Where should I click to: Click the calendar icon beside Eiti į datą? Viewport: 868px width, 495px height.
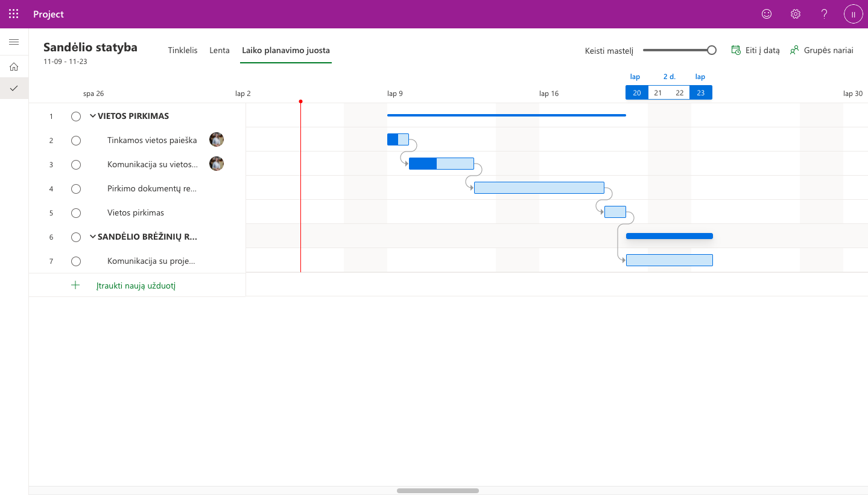click(736, 50)
